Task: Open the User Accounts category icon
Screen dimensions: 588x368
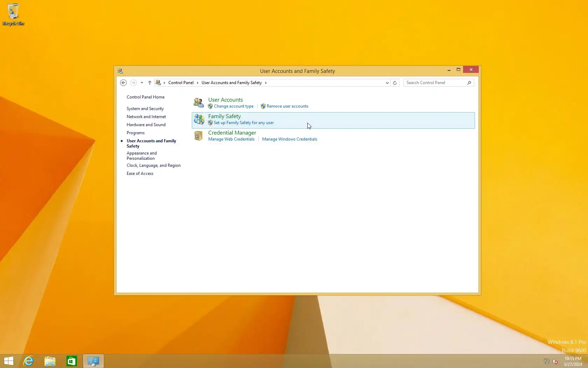Action: pyautogui.click(x=199, y=102)
